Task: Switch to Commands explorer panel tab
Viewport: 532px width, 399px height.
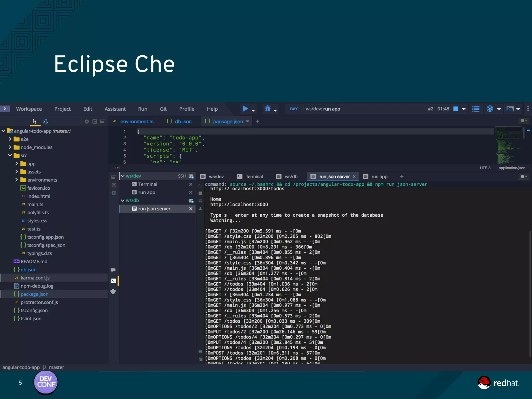Action: tap(46, 122)
